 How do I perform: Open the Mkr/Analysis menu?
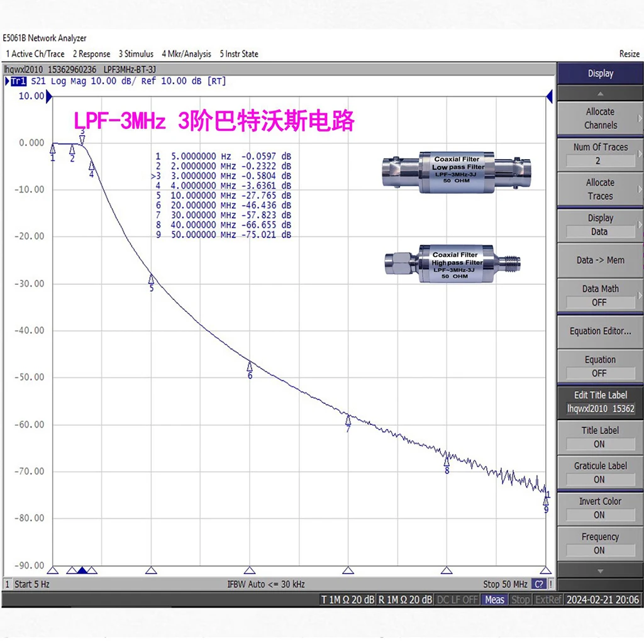[x=186, y=54]
